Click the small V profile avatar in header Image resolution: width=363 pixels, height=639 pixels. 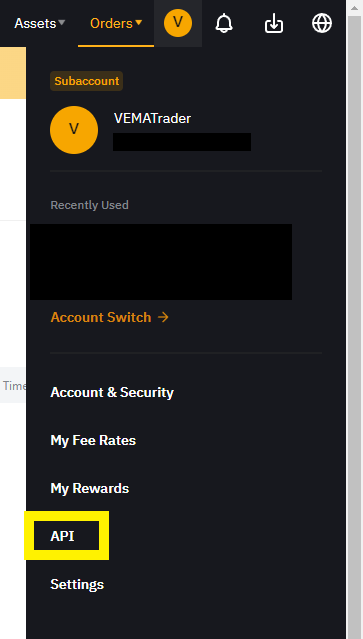(178, 23)
